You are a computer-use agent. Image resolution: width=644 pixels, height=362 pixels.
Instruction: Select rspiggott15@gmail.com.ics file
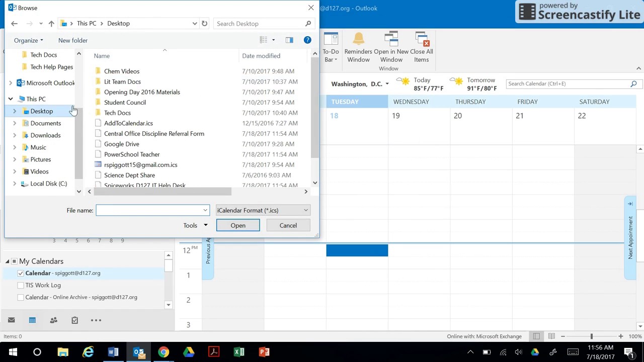pos(141,165)
